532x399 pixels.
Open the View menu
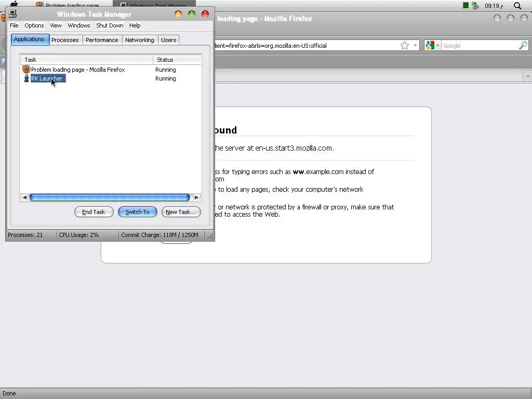pyautogui.click(x=56, y=25)
